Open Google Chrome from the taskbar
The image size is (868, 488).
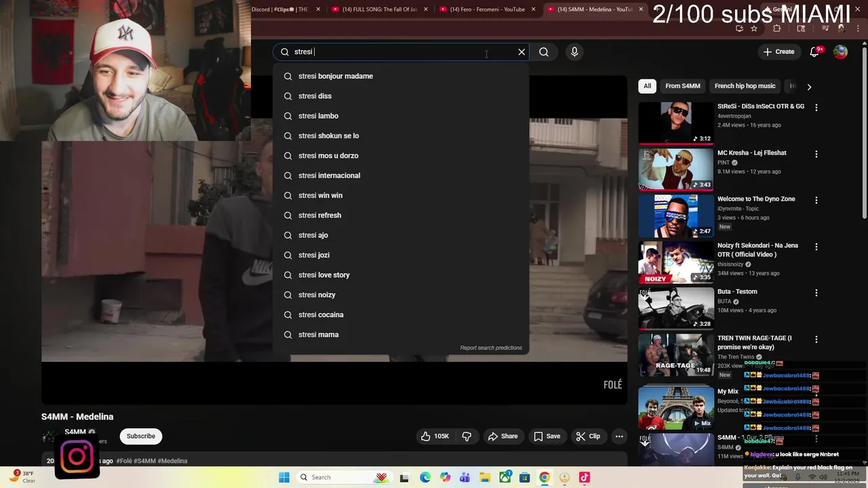(545, 477)
